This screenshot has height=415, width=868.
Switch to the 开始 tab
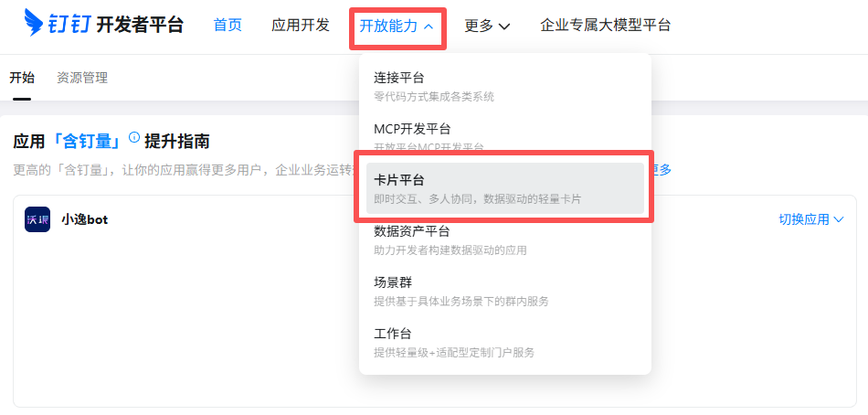pos(22,78)
